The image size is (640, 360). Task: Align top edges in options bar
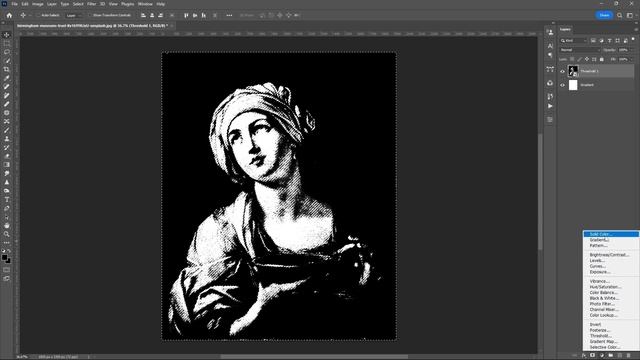click(x=186, y=15)
